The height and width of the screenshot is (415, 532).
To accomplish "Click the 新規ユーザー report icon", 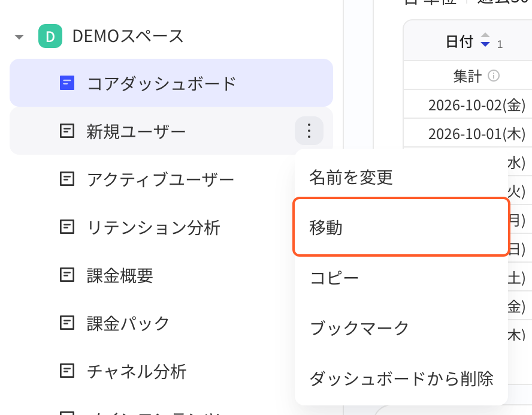I will coord(67,131).
